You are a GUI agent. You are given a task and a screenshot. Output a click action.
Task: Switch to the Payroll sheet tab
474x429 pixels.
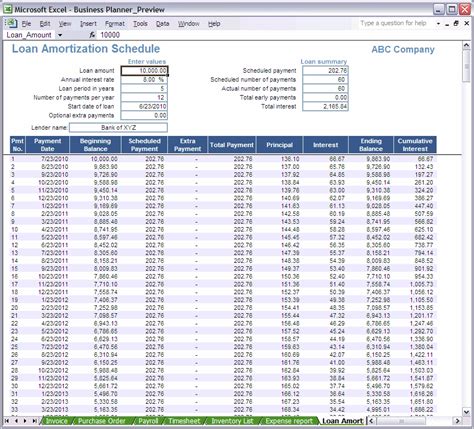(x=148, y=421)
